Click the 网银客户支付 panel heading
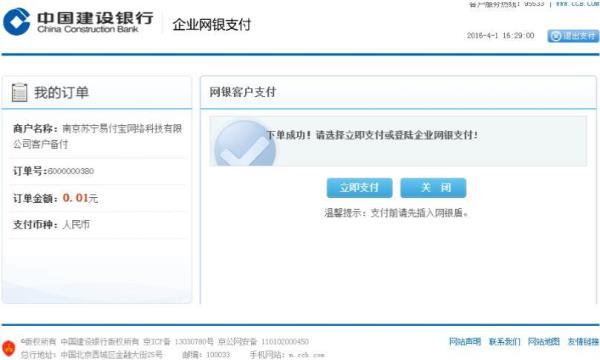 coord(243,92)
